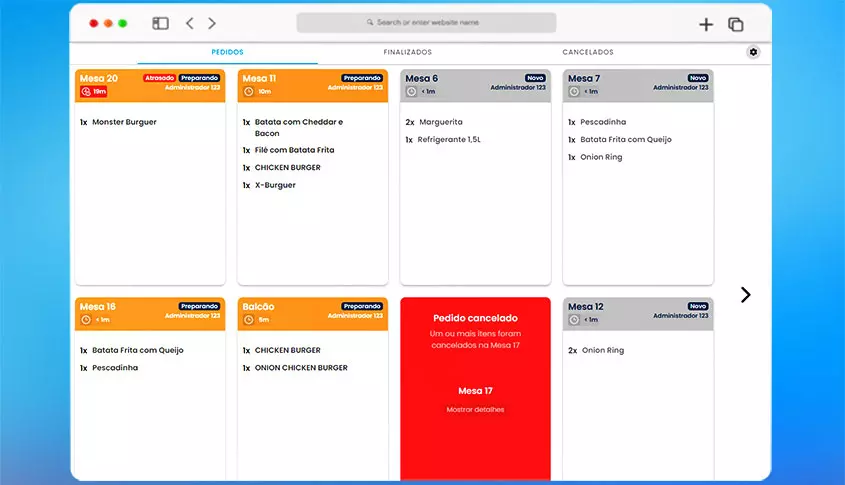Viewport: 845px width, 485px height.
Task: Click the Preparando badge on Mesa 16
Action: click(199, 306)
